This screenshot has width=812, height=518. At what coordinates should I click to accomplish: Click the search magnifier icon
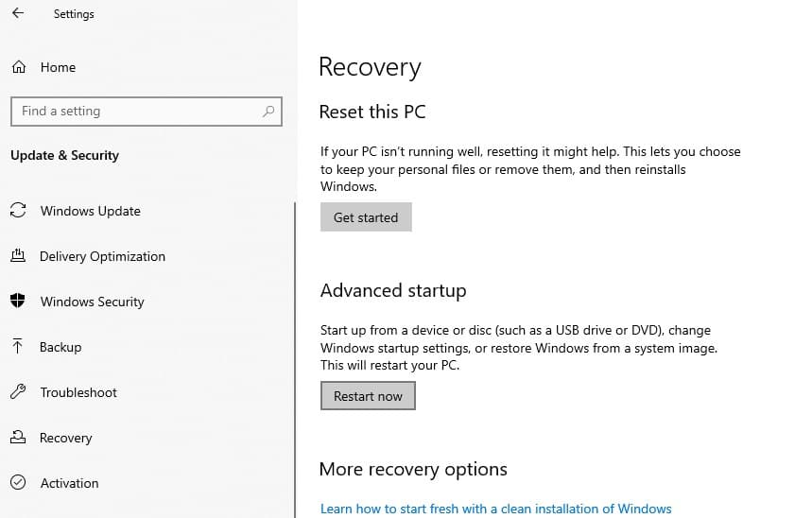pos(268,112)
